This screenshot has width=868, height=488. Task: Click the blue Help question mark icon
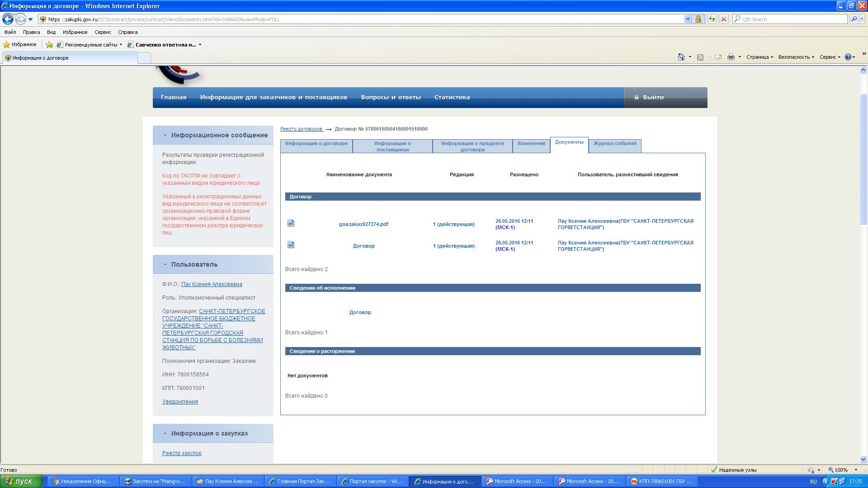[848, 57]
